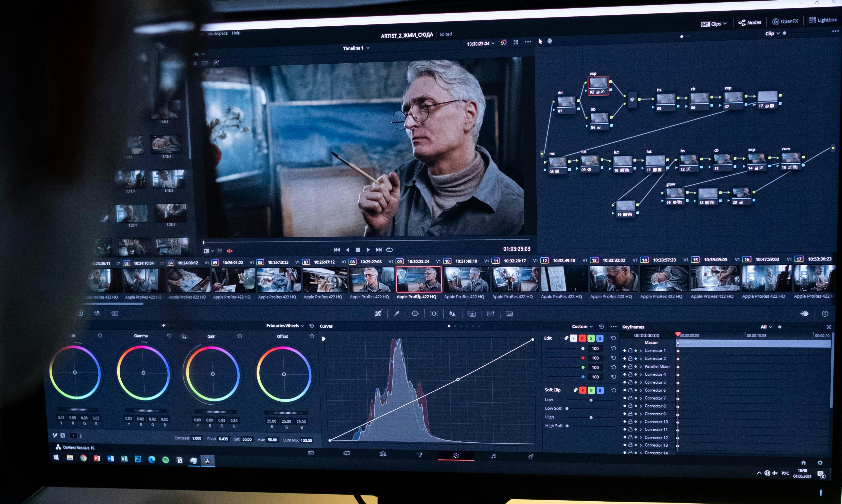The image size is (842, 504).
Task: Switch to the Edit page tab
Action: [383, 454]
